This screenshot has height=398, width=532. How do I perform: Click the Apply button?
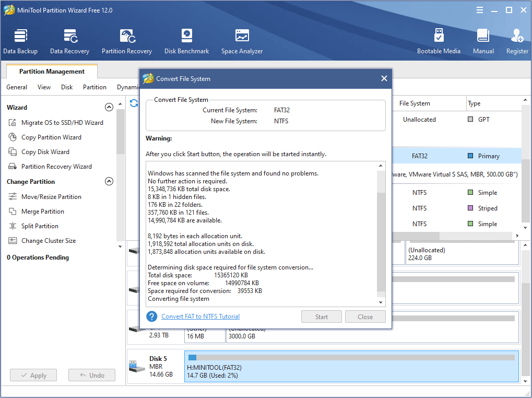tap(33, 375)
